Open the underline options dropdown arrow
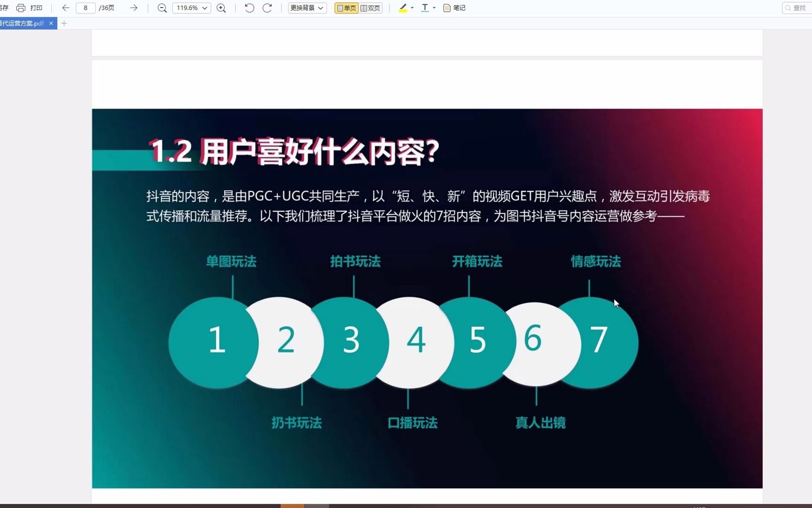 click(x=434, y=8)
